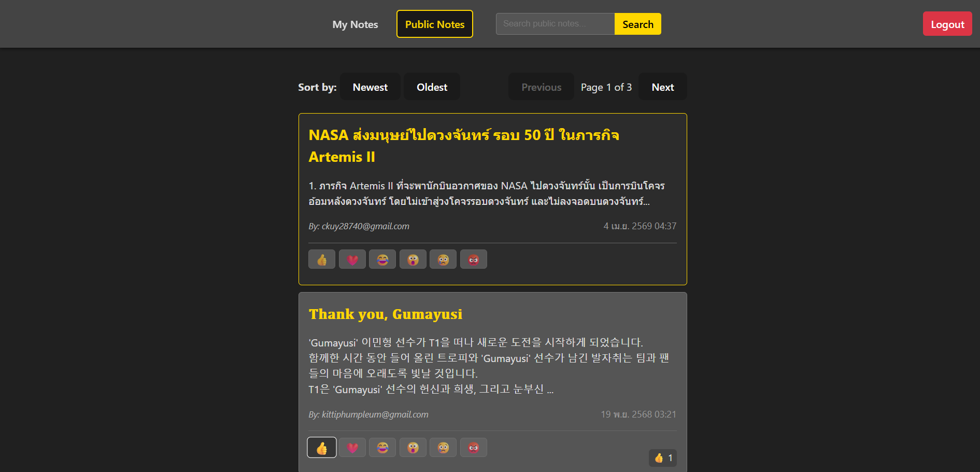Sort notes by Oldest
Viewport: 980px width, 472px height.
[x=432, y=87]
